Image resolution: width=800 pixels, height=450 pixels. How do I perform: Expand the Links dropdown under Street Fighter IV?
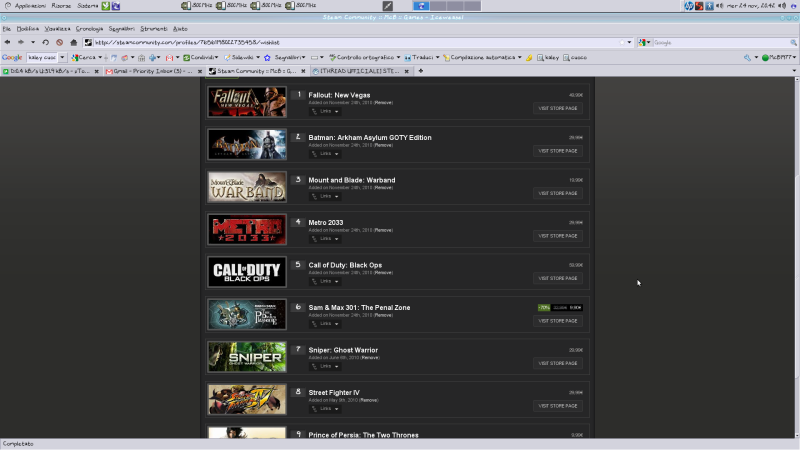point(325,409)
